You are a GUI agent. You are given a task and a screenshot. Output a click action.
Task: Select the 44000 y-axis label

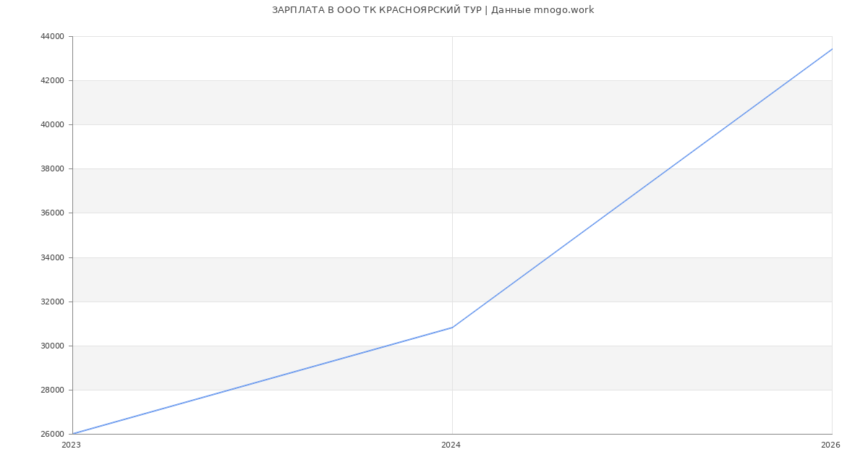pos(53,36)
